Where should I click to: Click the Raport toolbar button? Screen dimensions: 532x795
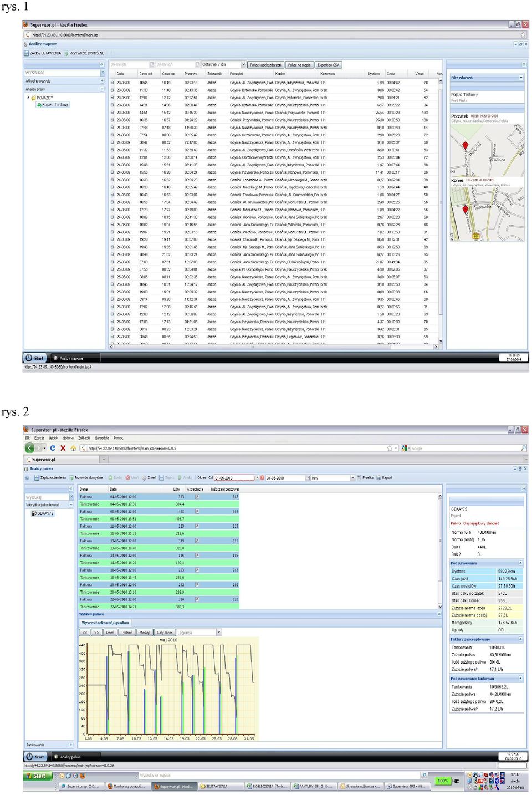tap(385, 478)
